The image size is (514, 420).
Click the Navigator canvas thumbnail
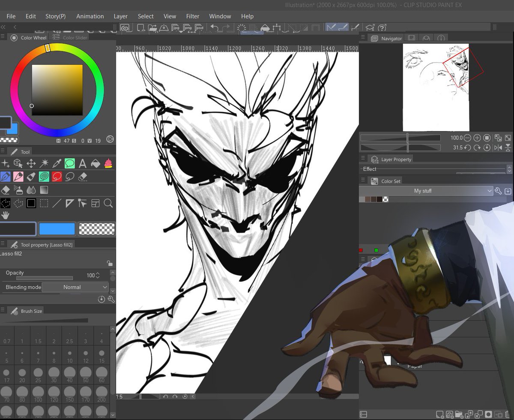[x=436, y=87]
